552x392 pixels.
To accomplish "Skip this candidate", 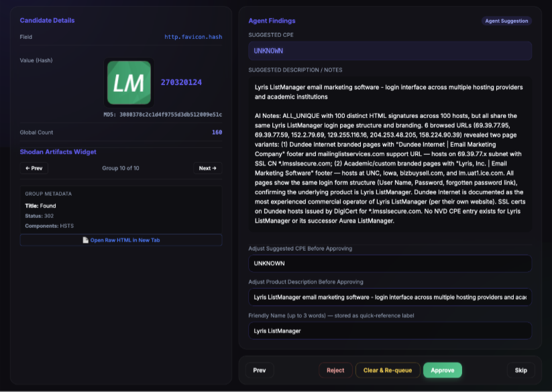I will click(x=520, y=370).
